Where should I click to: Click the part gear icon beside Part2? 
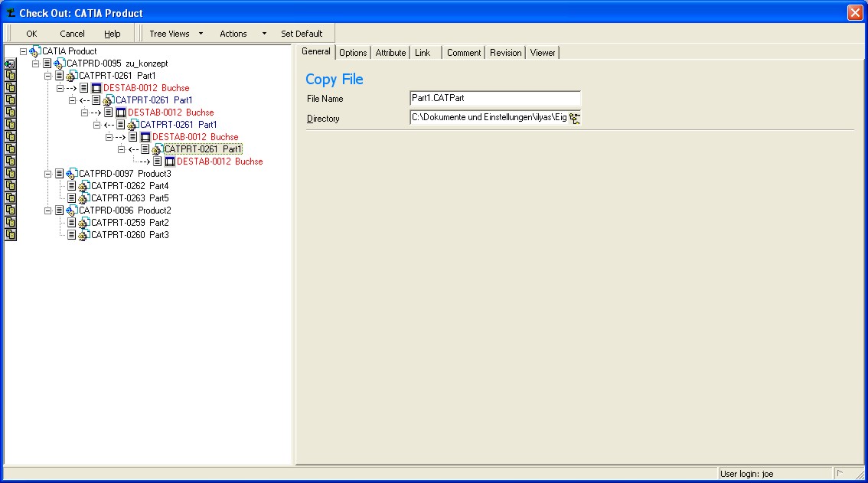[x=83, y=223]
